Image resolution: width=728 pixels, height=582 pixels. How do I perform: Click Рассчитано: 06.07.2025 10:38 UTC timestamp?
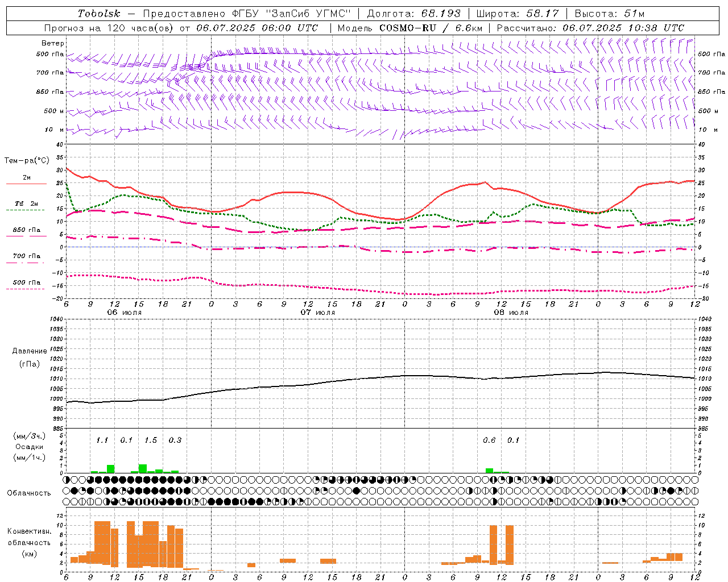click(590, 28)
